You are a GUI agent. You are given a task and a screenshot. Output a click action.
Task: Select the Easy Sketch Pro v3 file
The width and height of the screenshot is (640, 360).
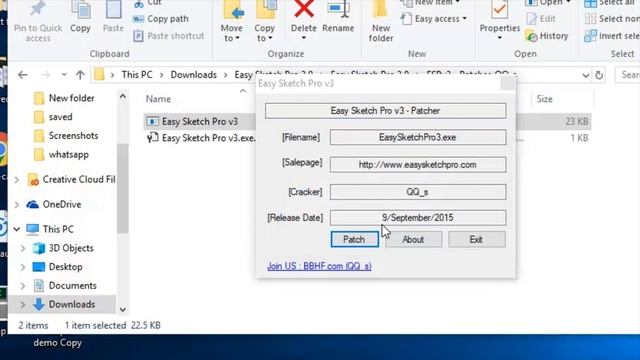[x=200, y=122]
